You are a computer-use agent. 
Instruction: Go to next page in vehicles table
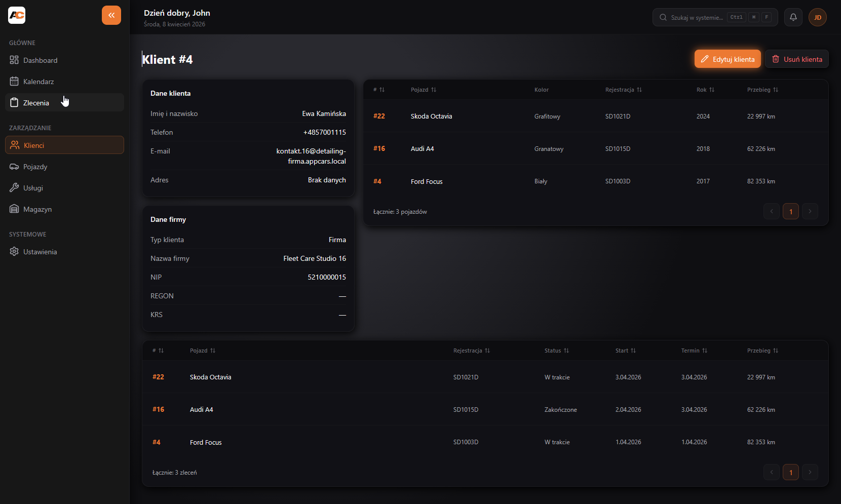pos(810,211)
